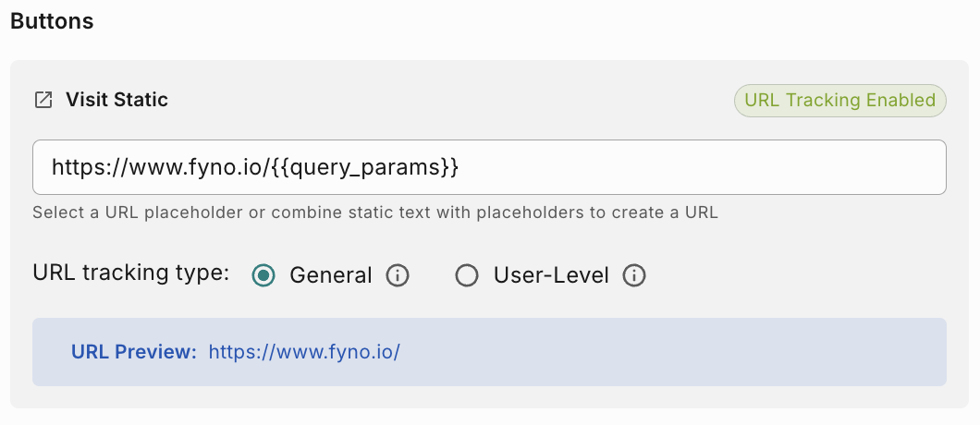980x425 pixels.
Task: Select the User-Level radio button
Action: pyautogui.click(x=467, y=275)
